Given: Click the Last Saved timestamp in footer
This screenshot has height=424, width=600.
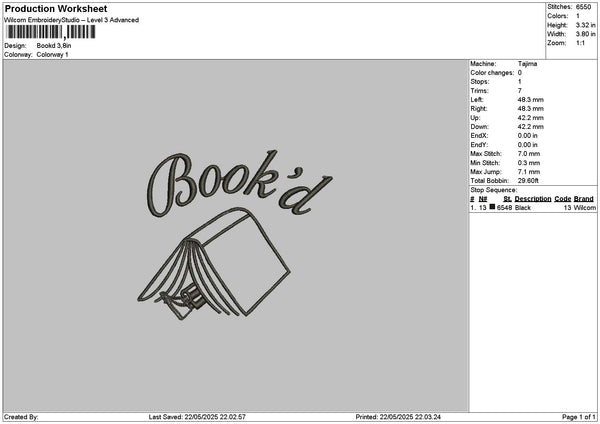Looking at the screenshot, I should [197, 417].
